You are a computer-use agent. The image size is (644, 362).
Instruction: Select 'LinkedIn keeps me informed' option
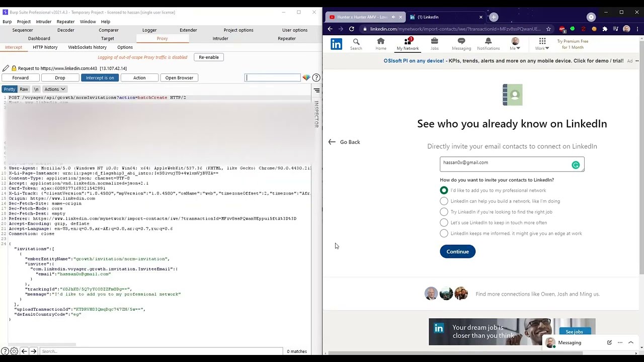point(444,233)
